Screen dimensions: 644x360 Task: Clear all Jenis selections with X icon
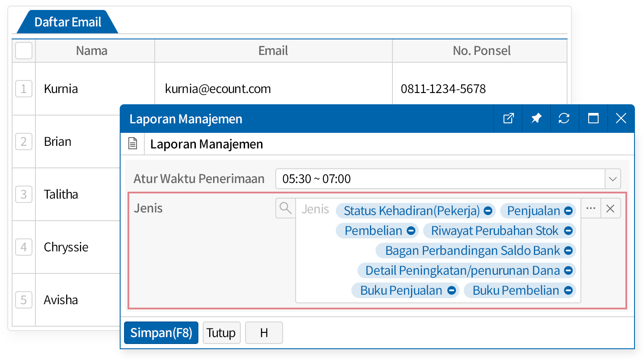tap(610, 209)
